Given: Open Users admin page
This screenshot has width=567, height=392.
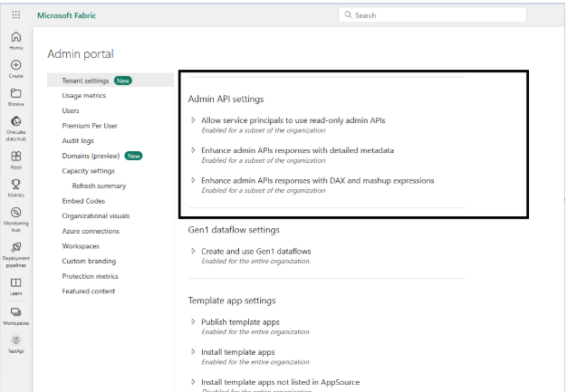Looking at the screenshot, I should [71, 110].
